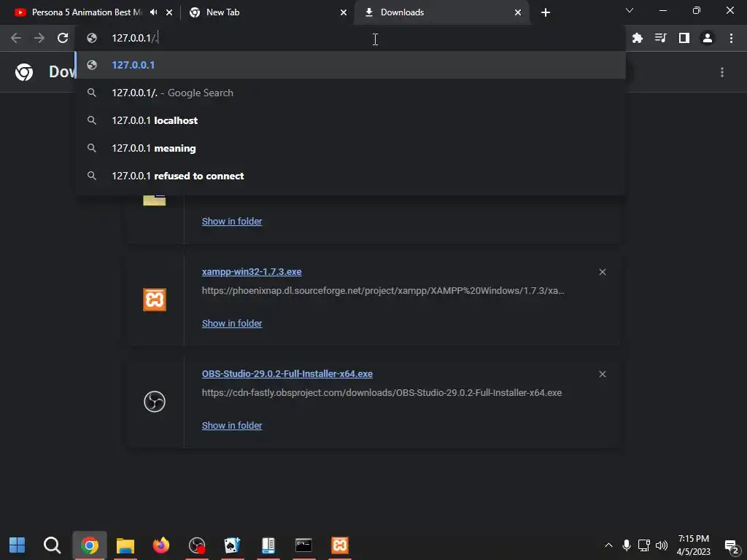
Task: Click the microphone tray icon
Action: (627, 545)
